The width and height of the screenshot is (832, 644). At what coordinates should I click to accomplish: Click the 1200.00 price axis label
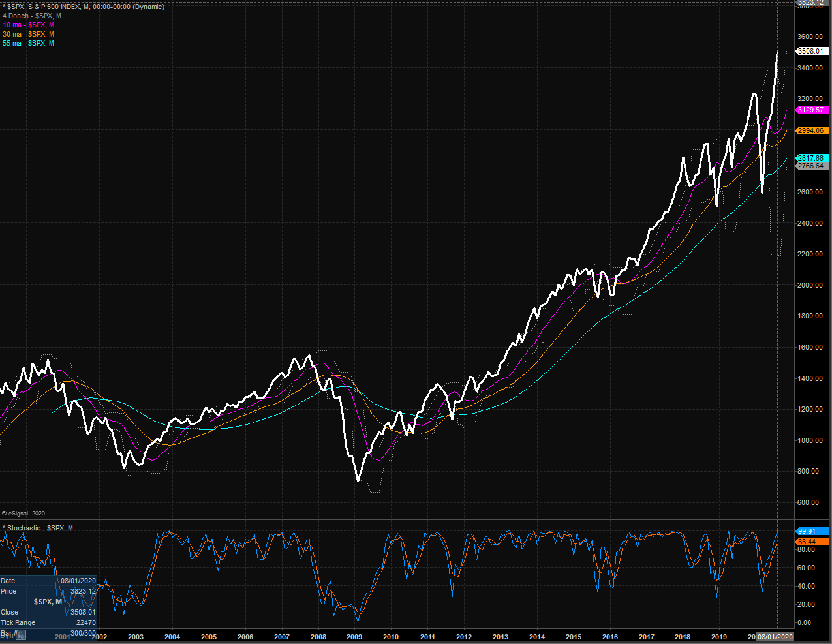click(810, 409)
